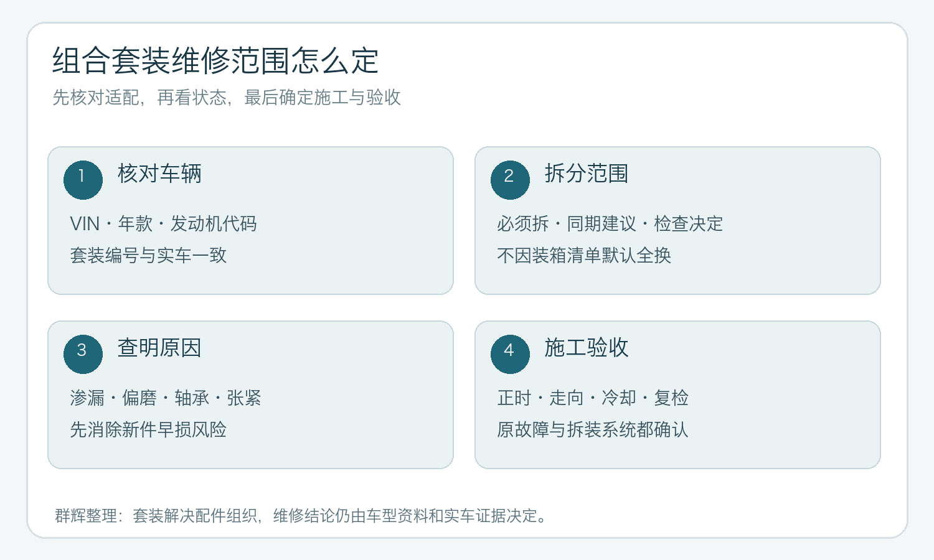Click the number 3 circle badge
The height and width of the screenshot is (560, 934).
pyautogui.click(x=83, y=354)
